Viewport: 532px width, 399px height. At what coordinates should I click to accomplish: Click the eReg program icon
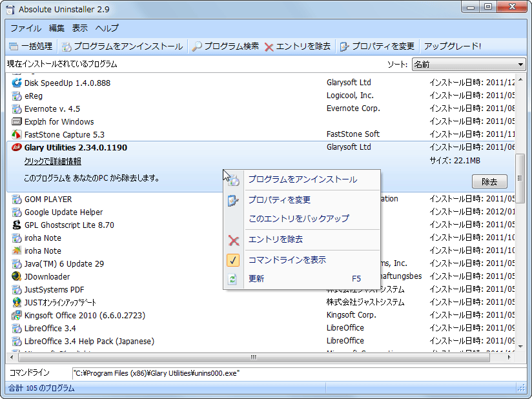point(16,96)
